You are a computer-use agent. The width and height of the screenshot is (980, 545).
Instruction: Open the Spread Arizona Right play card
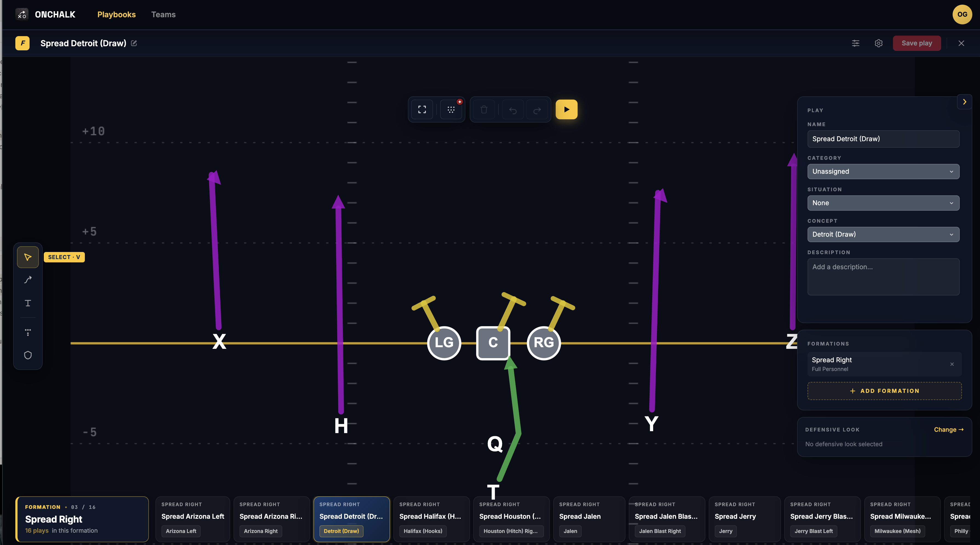272,519
